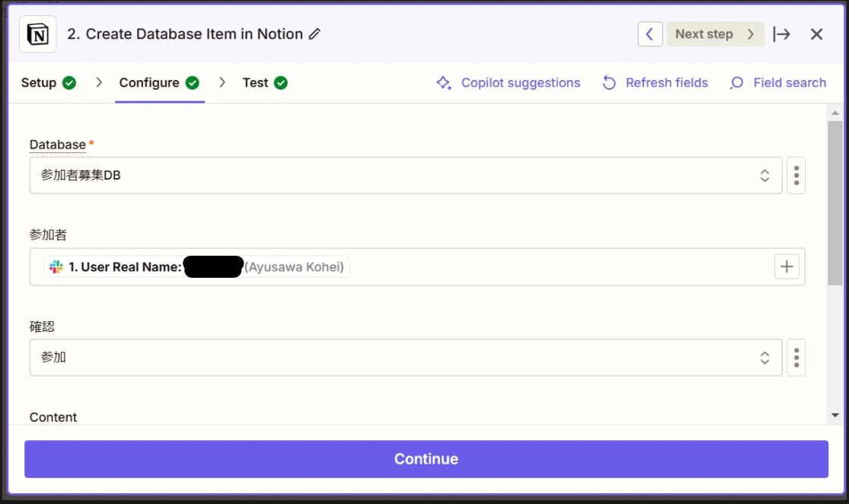Open the three-dot menu beside the 確認 field
The image size is (849, 504).
(796, 357)
